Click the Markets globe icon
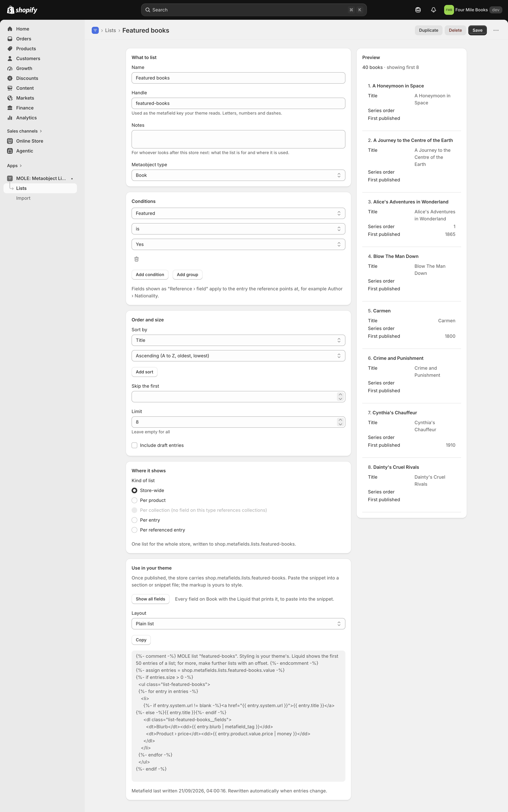This screenshot has width=508, height=812. pos(10,98)
